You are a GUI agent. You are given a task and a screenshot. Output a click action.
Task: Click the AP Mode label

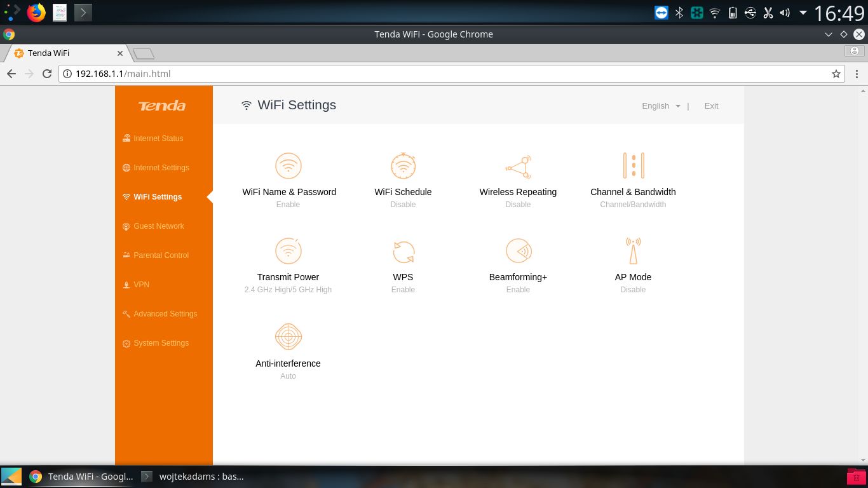coord(633,277)
